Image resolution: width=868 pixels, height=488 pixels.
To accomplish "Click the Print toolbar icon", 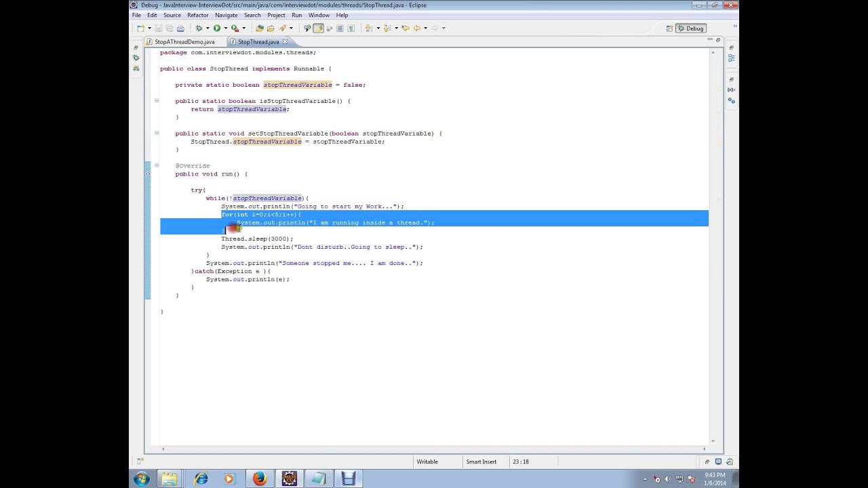I will tap(181, 28).
